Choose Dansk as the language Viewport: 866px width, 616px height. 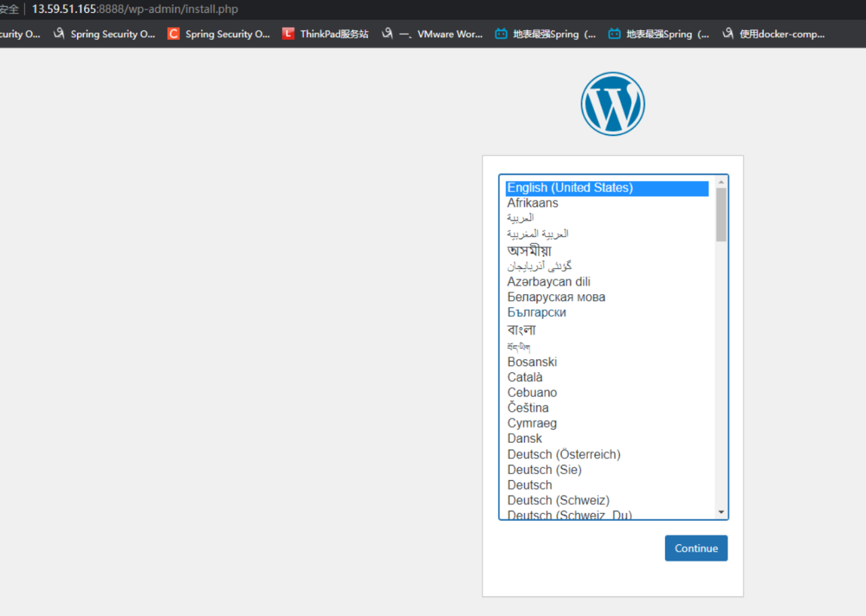click(x=524, y=438)
